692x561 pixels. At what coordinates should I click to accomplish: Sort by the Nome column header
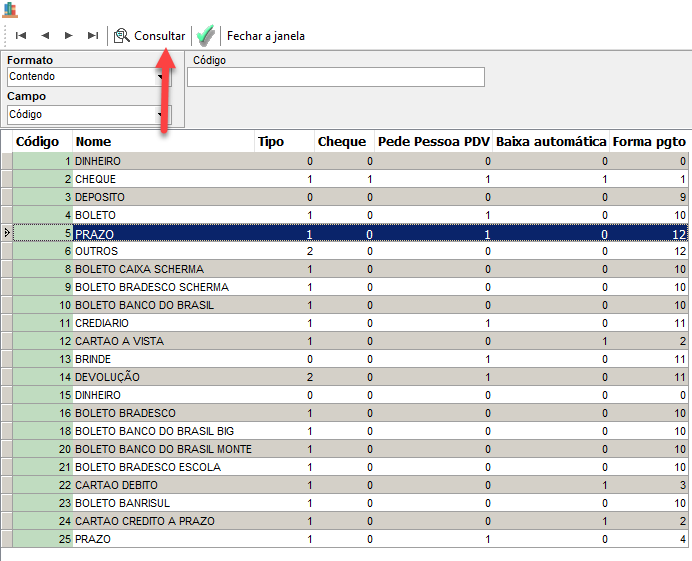click(93, 142)
